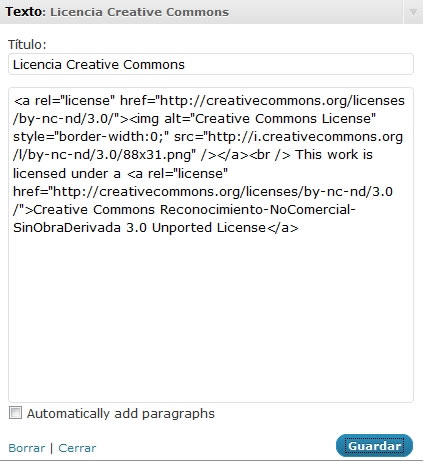
Task: Click the Texto widget header bar
Action: point(201,12)
